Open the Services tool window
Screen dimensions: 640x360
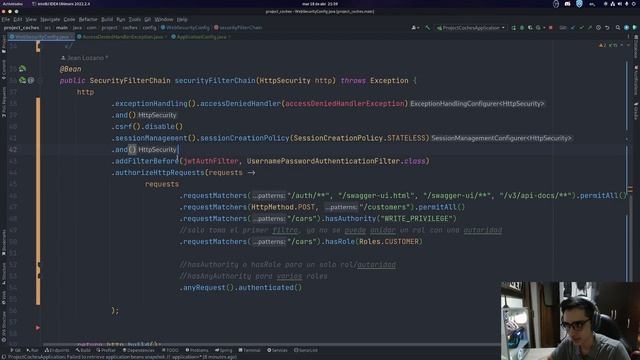click(x=277, y=350)
